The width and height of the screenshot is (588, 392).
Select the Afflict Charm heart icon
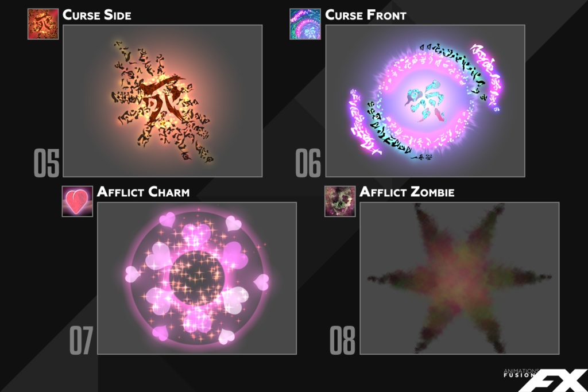point(78,201)
